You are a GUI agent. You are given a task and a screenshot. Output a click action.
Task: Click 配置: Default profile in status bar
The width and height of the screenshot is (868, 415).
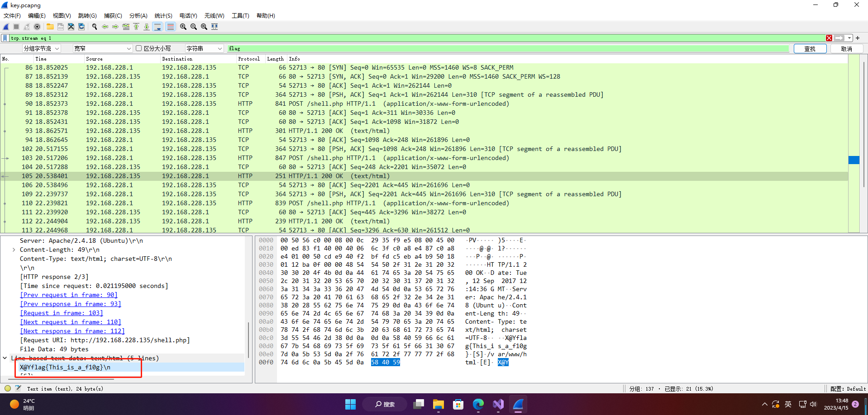tap(848, 389)
